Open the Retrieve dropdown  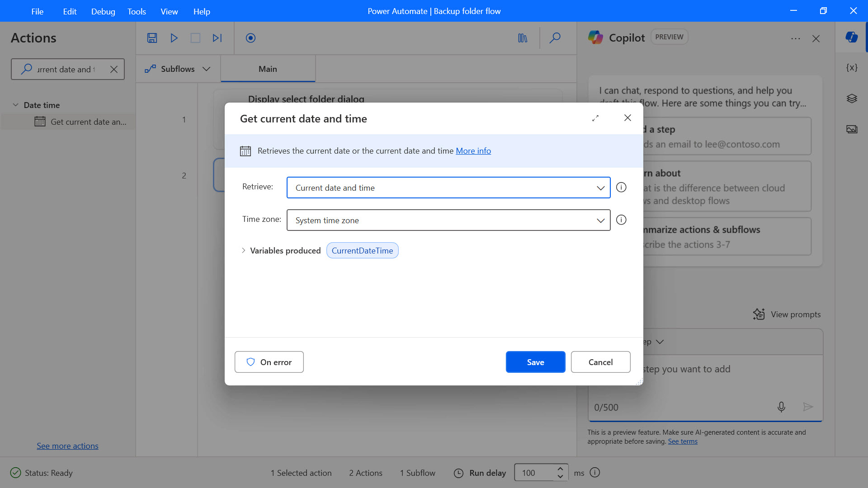pos(600,188)
